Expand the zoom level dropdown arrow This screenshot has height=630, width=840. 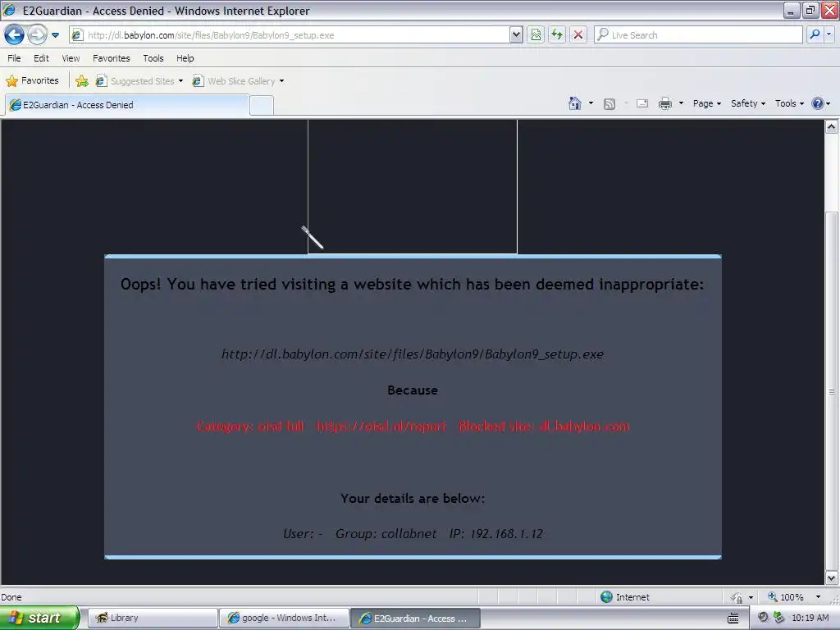point(818,597)
